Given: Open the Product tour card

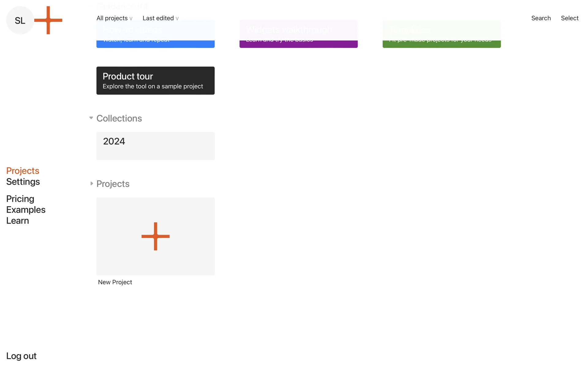Looking at the screenshot, I should point(155,81).
